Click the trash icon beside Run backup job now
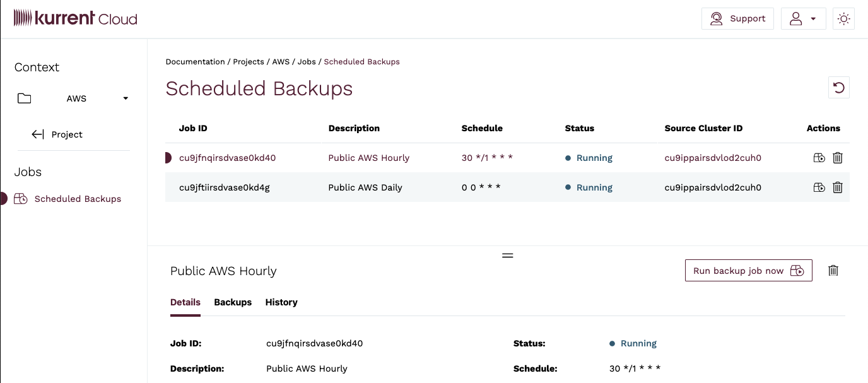The width and height of the screenshot is (868, 383). 833,270
